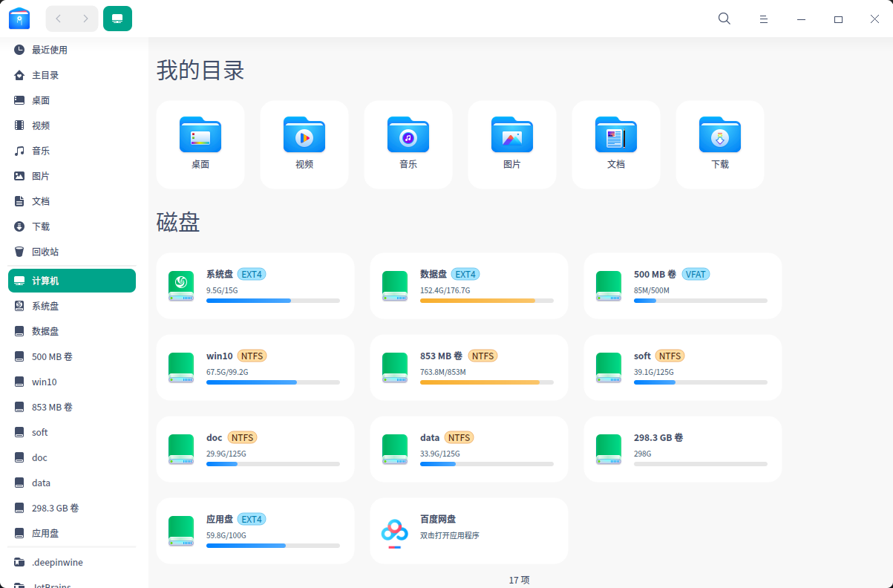
Task: Open the hamburger main menu
Action: click(x=763, y=19)
